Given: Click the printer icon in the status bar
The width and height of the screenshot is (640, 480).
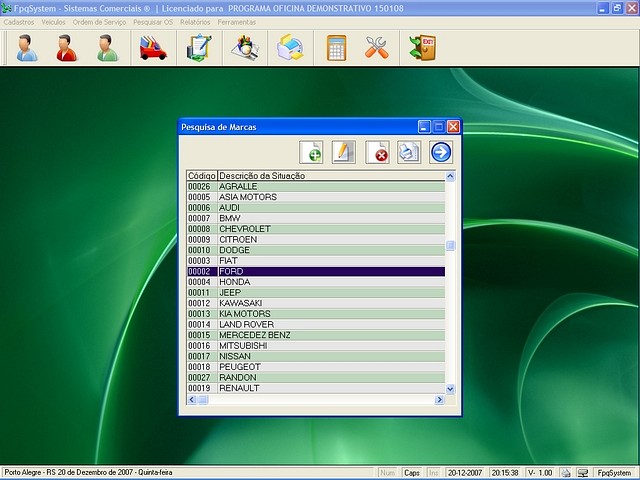Looking at the screenshot, I should [566, 473].
